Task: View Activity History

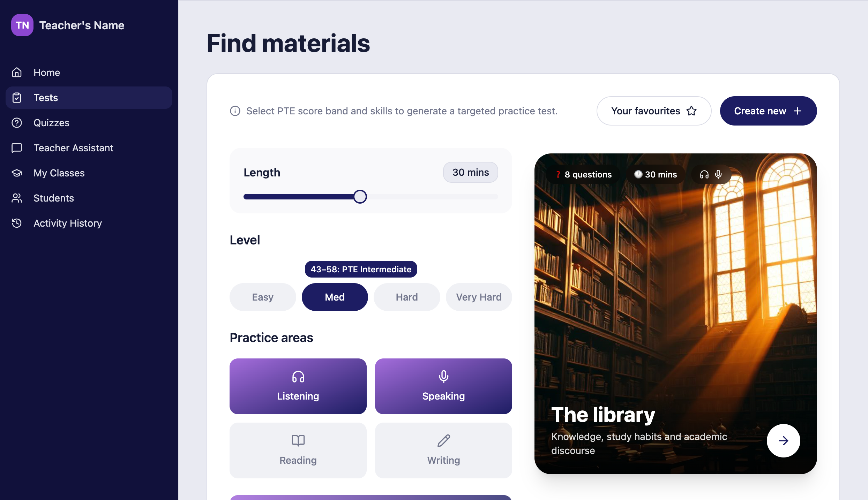Action: (89, 223)
